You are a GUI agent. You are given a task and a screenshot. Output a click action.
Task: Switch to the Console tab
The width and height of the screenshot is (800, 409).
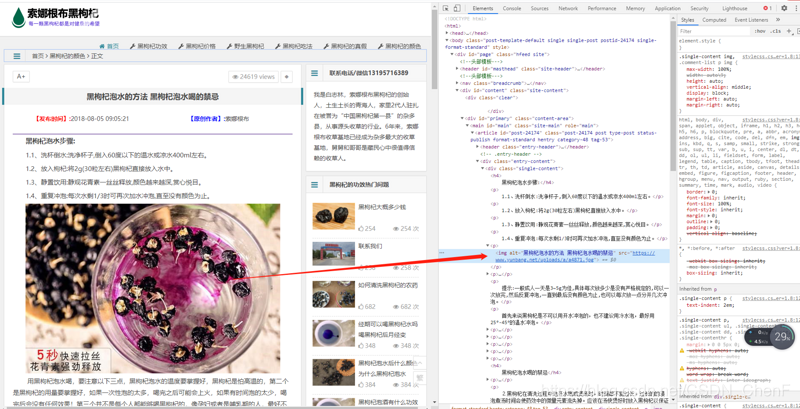(512, 8)
